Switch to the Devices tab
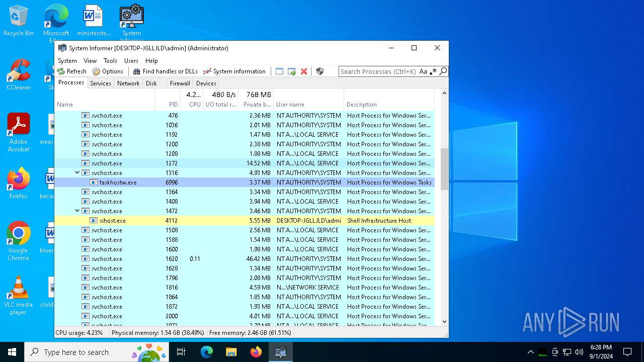The image size is (644, 362). pos(206,83)
